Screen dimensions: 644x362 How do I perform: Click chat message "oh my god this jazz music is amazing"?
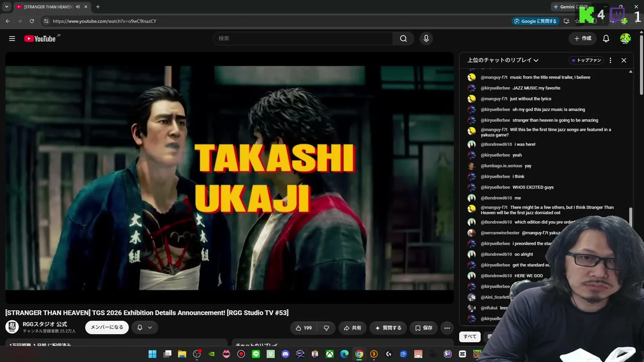pyautogui.click(x=549, y=110)
